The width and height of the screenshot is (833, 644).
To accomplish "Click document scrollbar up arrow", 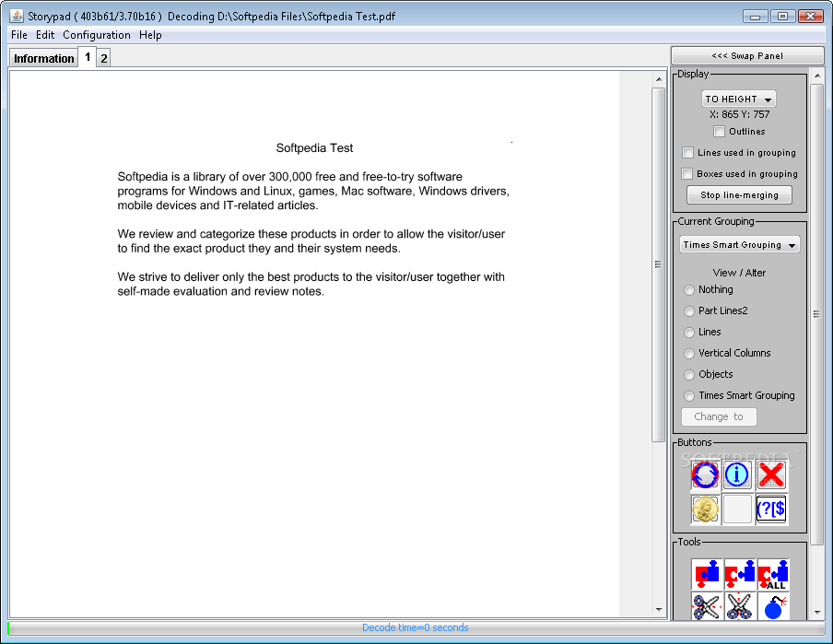I will pyautogui.click(x=659, y=79).
